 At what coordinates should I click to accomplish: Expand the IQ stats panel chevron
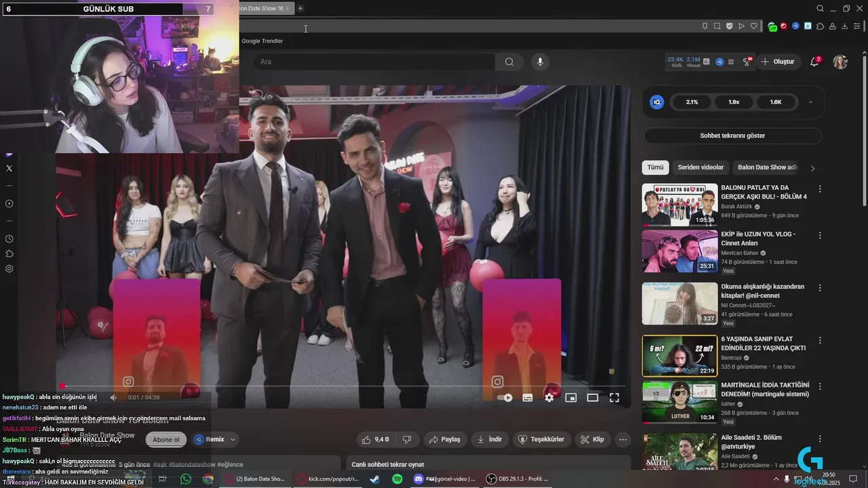pos(810,102)
